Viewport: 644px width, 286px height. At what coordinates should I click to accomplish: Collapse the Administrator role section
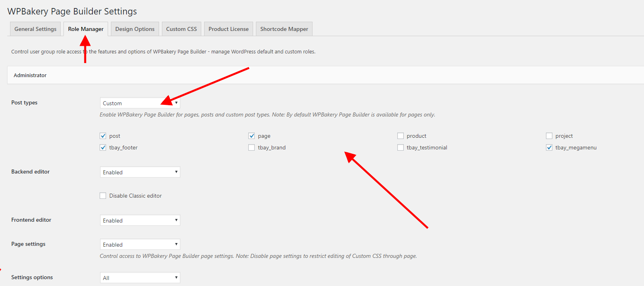30,75
